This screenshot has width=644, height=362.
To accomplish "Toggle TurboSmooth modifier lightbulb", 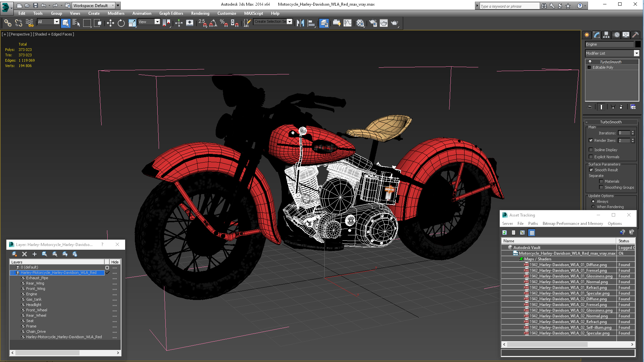I will click(x=590, y=62).
